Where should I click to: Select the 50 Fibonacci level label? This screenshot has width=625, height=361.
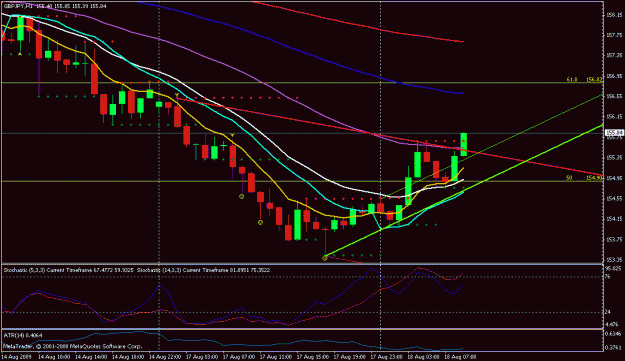pyautogui.click(x=569, y=178)
